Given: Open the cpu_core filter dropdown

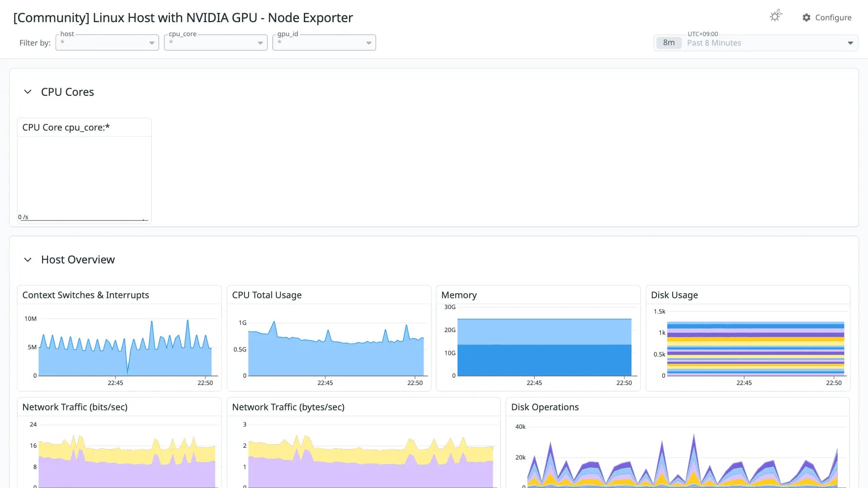Looking at the screenshot, I should tap(216, 42).
